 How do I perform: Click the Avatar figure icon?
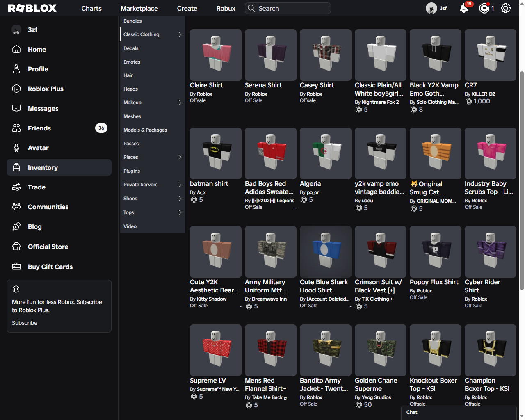tap(16, 148)
